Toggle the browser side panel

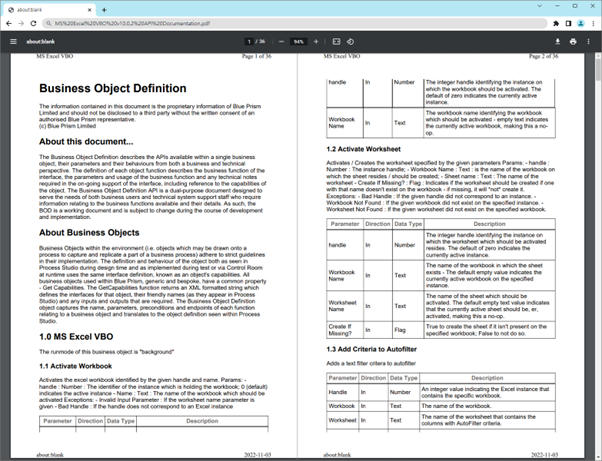568,23
